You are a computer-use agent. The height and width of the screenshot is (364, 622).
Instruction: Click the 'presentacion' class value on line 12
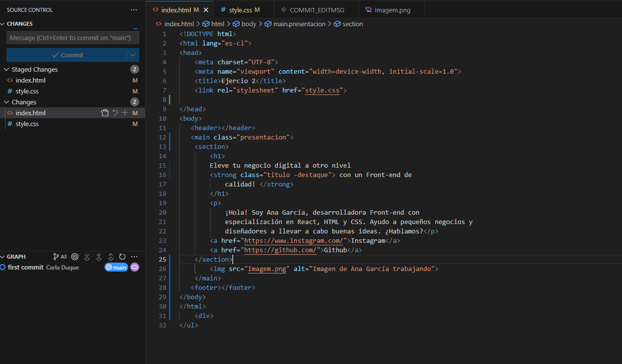tap(263, 137)
